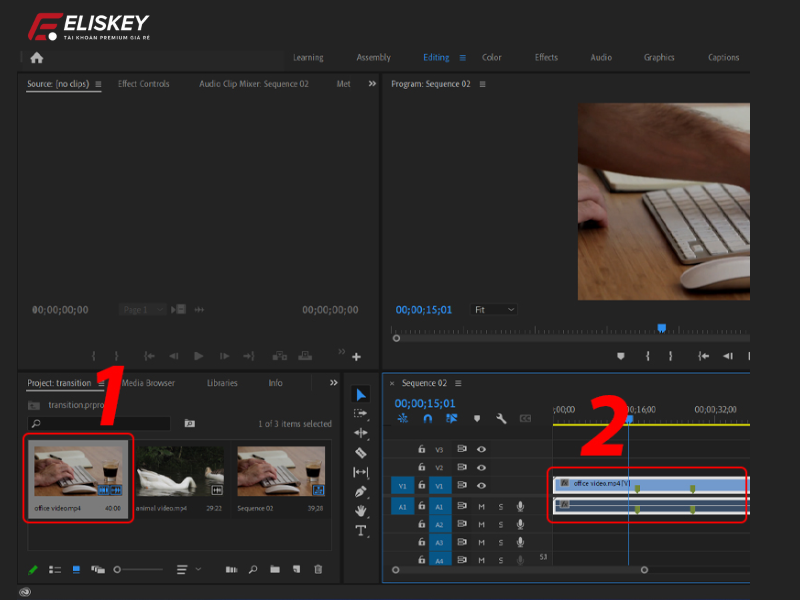Open the timeline settings wrench icon
The image size is (800, 600).
tap(501, 418)
